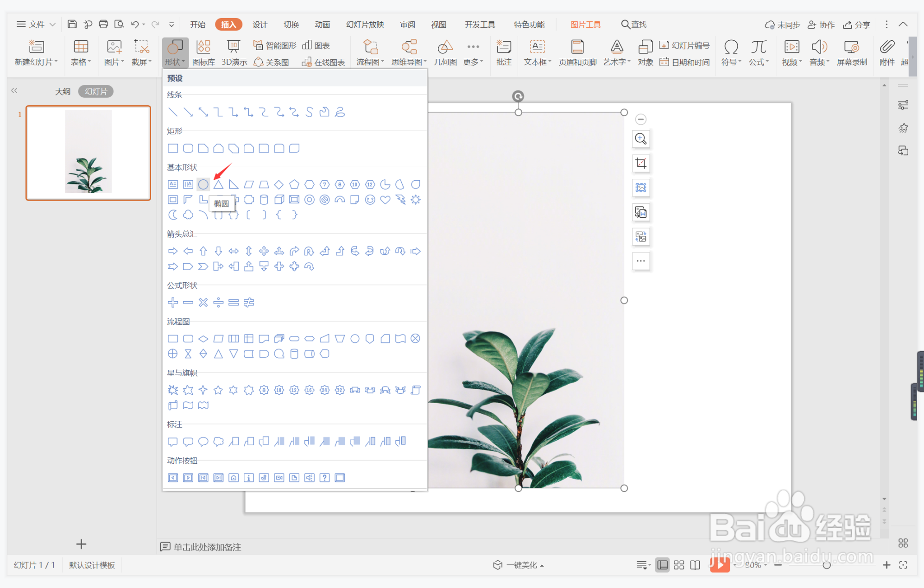
Task: Open 页眉和页脚 header footer
Action: tap(577, 53)
